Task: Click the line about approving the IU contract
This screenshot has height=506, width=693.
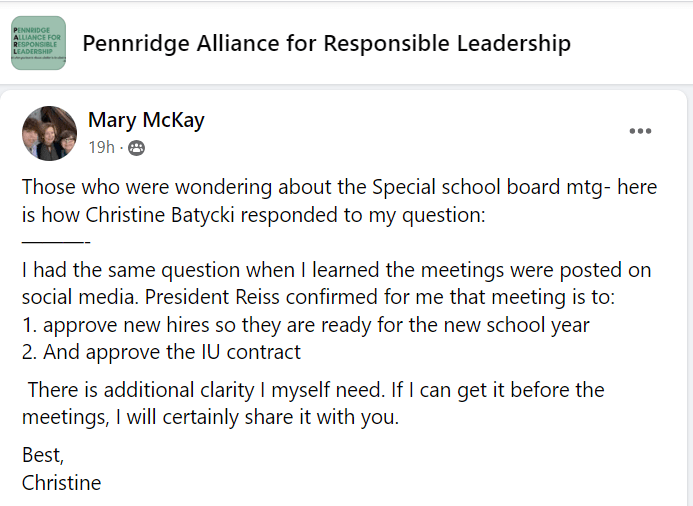Action: point(161,352)
